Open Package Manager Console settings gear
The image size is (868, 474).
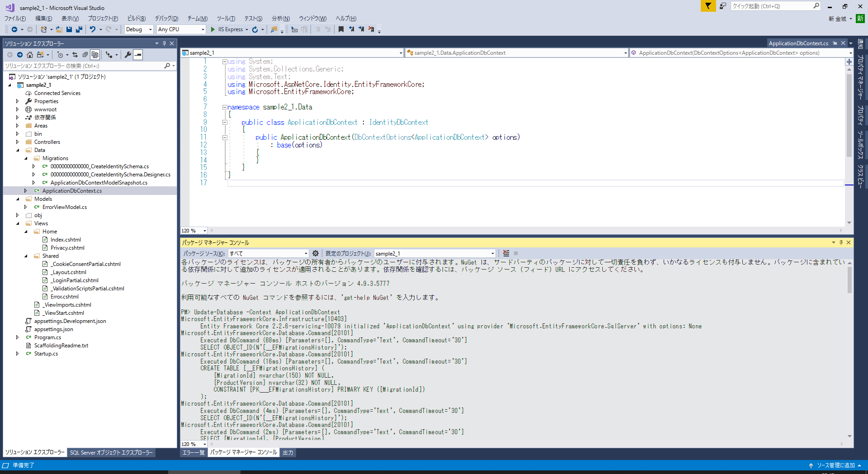pos(316,254)
